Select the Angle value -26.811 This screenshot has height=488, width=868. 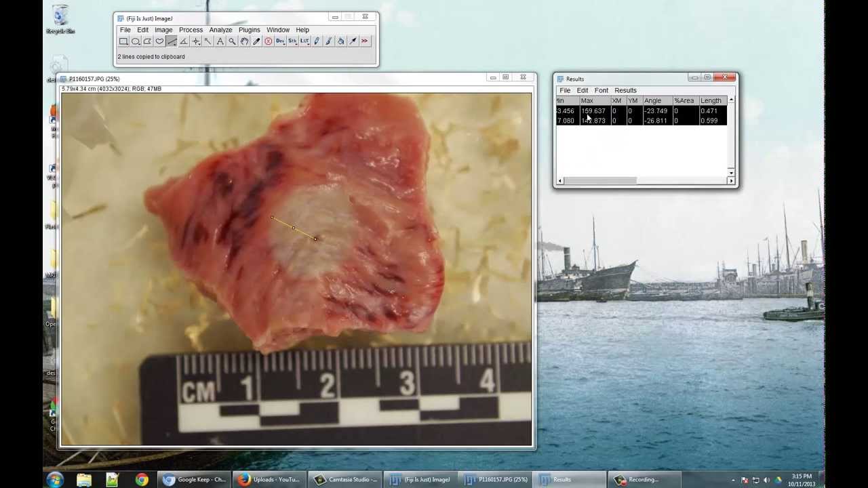click(x=656, y=121)
